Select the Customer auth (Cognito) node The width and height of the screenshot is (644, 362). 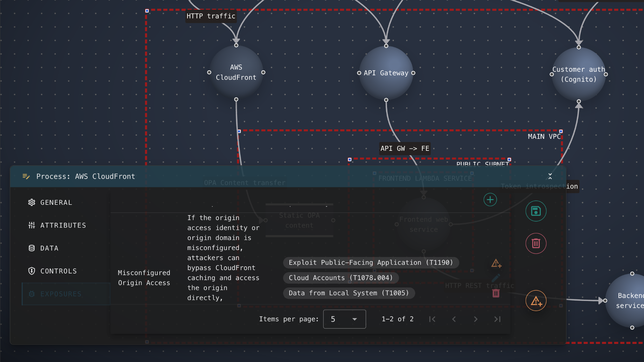point(579,74)
